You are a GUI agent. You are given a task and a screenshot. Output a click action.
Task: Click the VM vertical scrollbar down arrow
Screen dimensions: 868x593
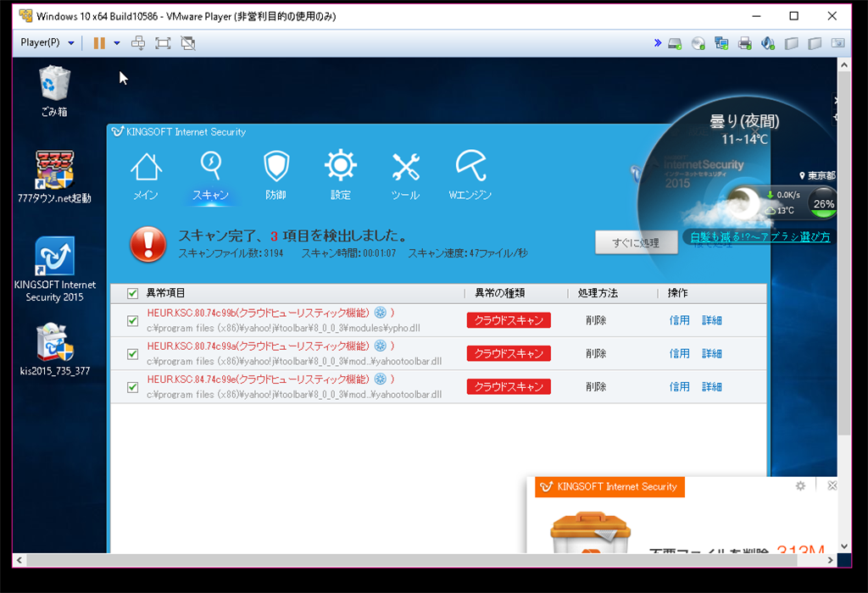tap(843, 546)
